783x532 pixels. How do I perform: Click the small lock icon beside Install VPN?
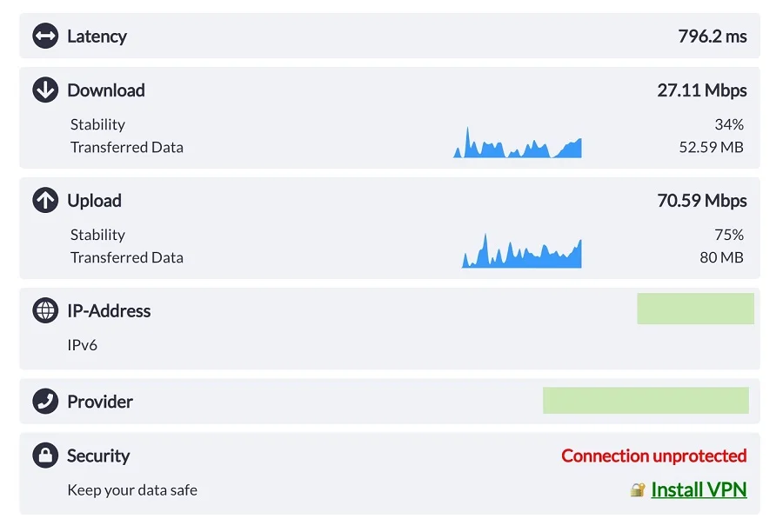tap(638, 490)
